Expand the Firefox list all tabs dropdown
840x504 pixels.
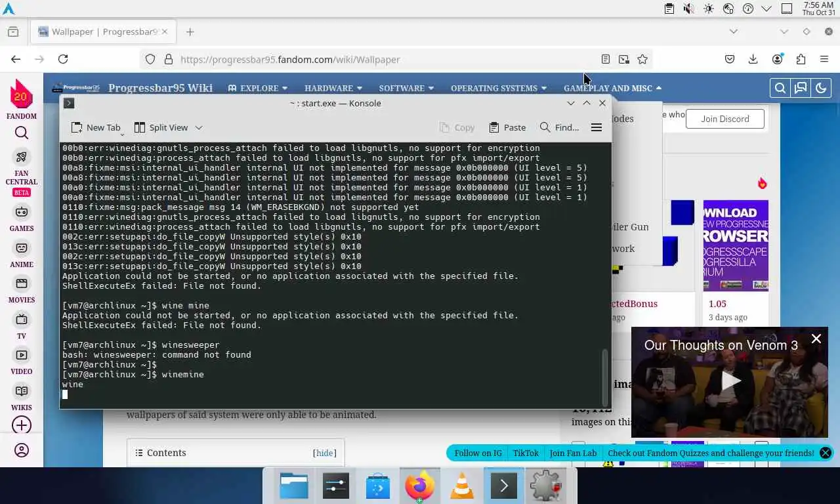tap(734, 31)
